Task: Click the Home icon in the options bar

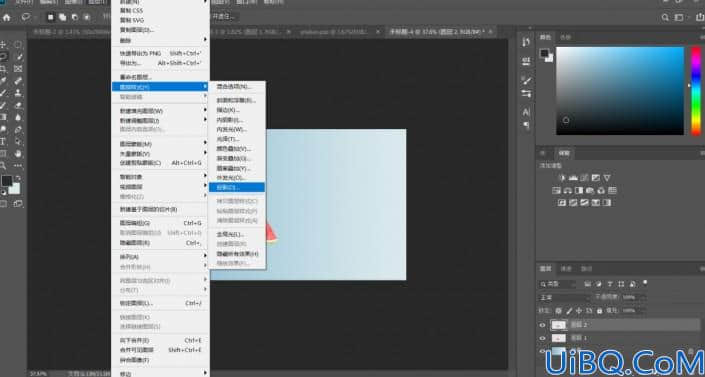Action: point(7,18)
